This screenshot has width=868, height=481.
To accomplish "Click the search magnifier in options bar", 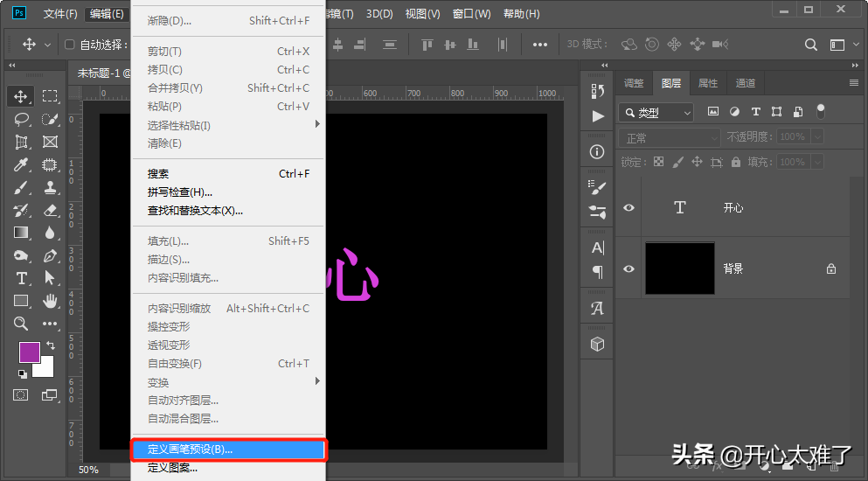I will coord(811,45).
